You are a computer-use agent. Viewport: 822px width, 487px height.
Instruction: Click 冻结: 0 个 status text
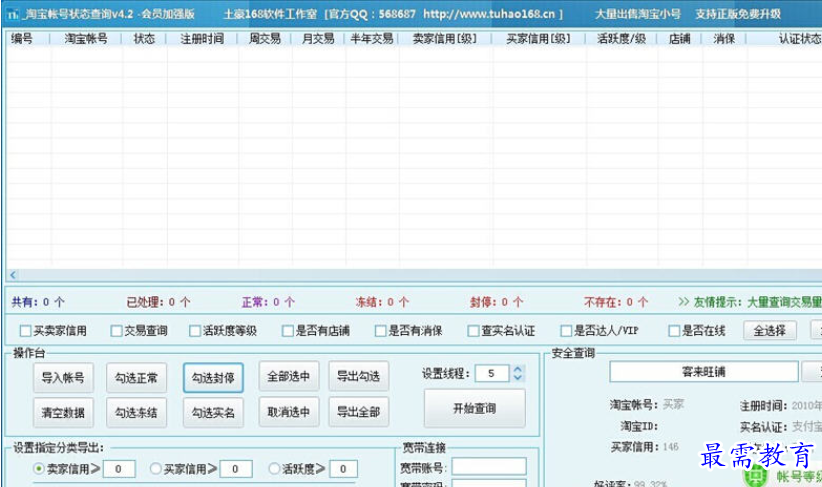coord(382,302)
